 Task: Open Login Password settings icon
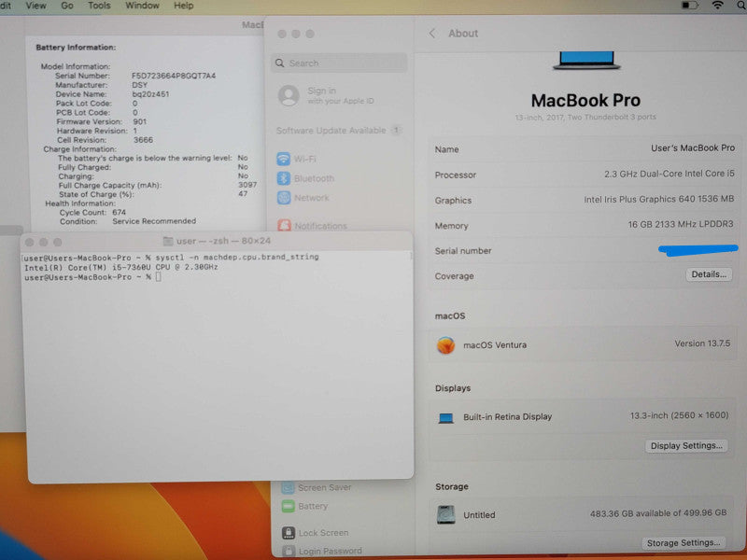click(x=289, y=551)
